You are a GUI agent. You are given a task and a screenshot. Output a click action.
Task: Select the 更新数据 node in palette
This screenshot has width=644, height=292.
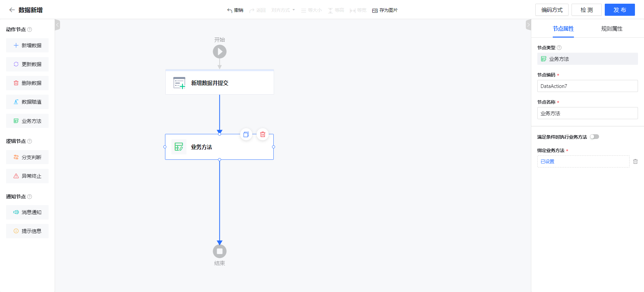tap(27, 64)
